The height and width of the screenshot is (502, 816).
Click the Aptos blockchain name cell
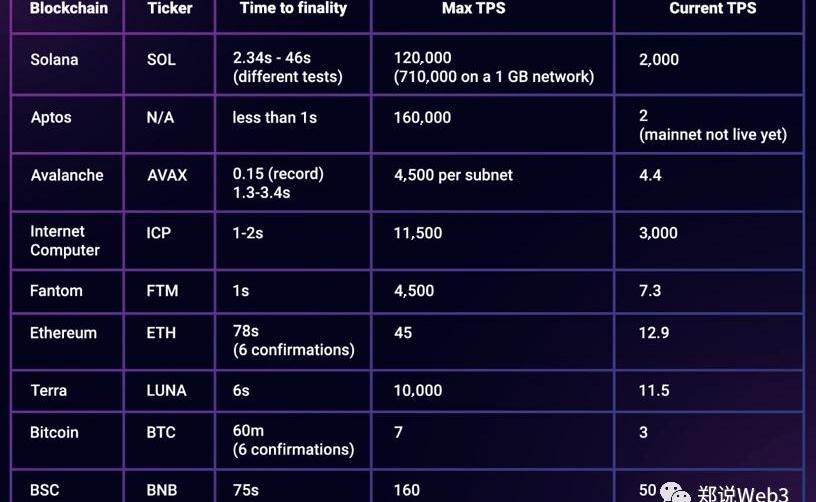(x=51, y=118)
